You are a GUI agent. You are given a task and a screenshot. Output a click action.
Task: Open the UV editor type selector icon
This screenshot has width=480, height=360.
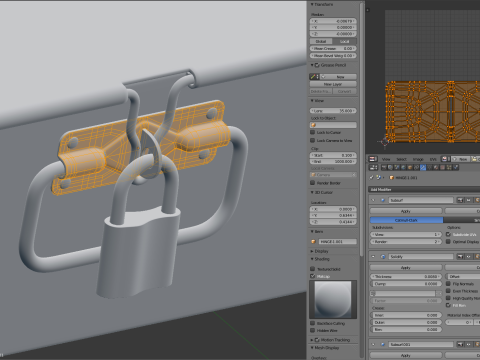point(372,159)
